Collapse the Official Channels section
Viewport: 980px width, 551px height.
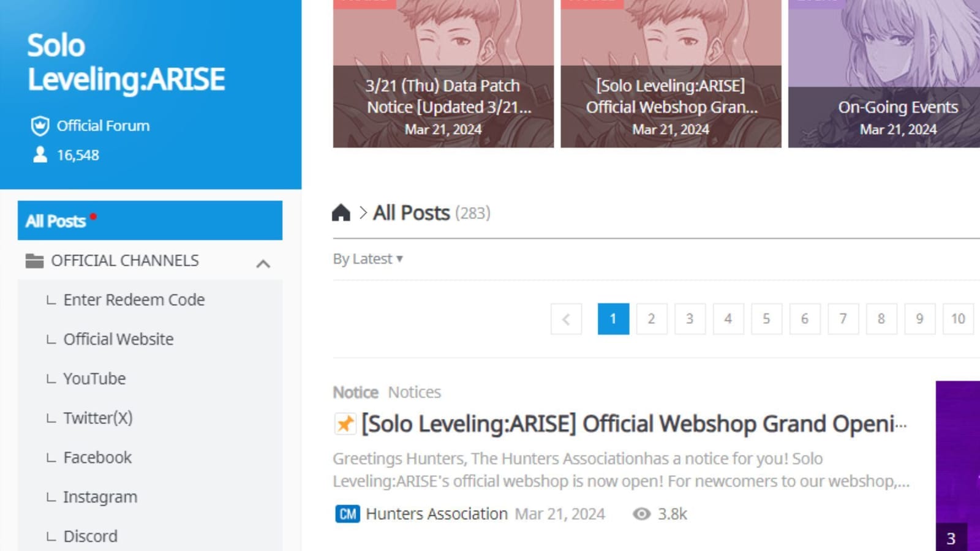pyautogui.click(x=263, y=263)
